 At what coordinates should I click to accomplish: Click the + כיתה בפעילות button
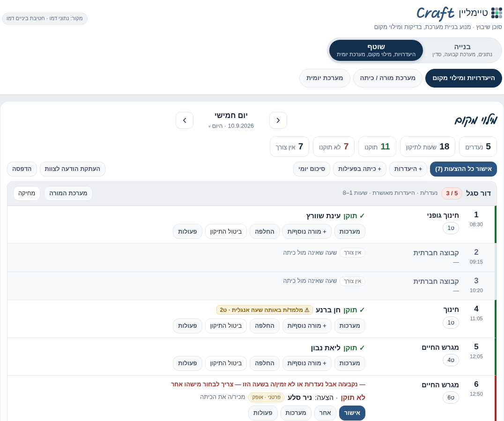pyautogui.click(x=360, y=169)
